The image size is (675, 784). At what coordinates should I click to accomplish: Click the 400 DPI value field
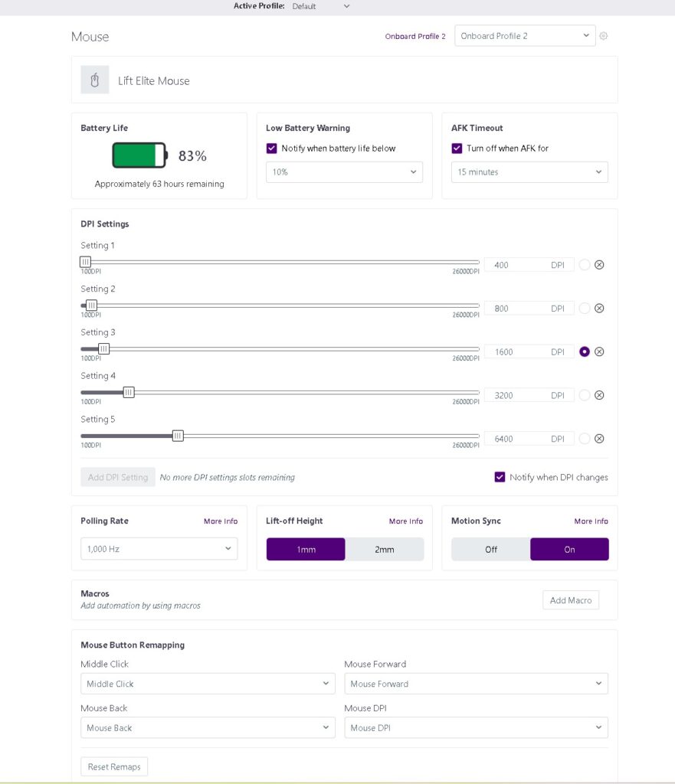(x=529, y=265)
